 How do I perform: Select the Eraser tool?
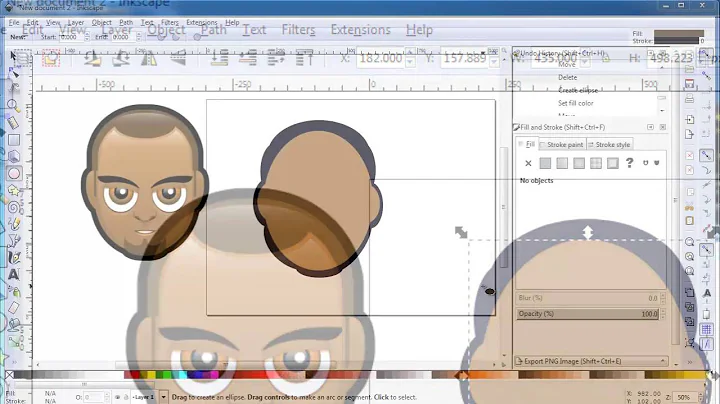click(14, 308)
